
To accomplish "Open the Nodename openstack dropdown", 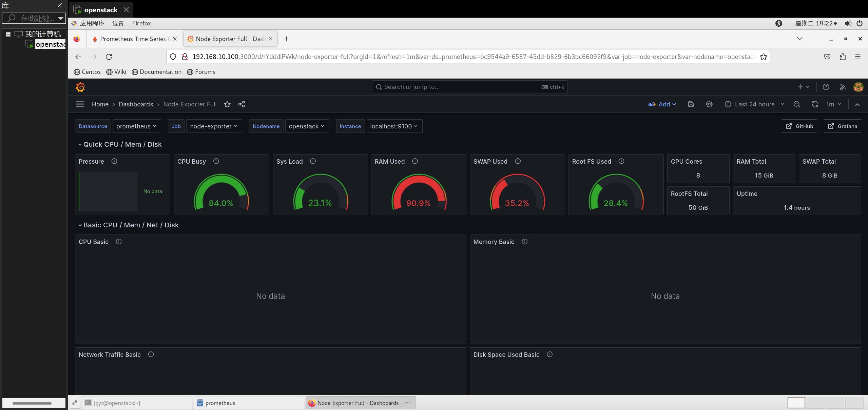I will coord(307,126).
